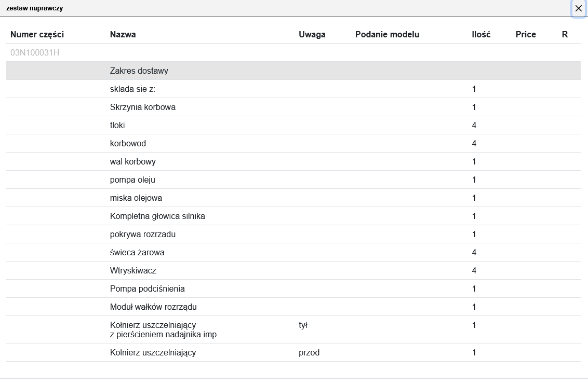588x385 pixels.
Task: Click the Uwaga column header
Action: [x=312, y=35]
